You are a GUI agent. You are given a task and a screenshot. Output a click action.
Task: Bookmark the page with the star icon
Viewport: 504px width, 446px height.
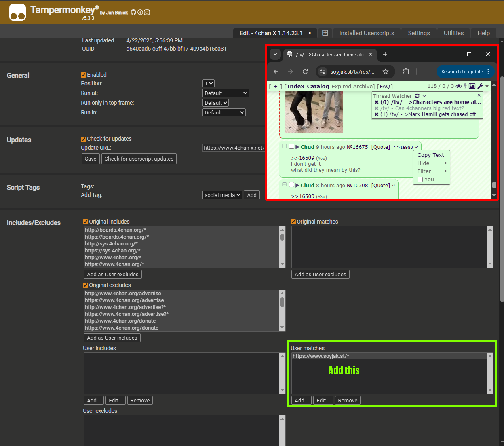click(386, 72)
